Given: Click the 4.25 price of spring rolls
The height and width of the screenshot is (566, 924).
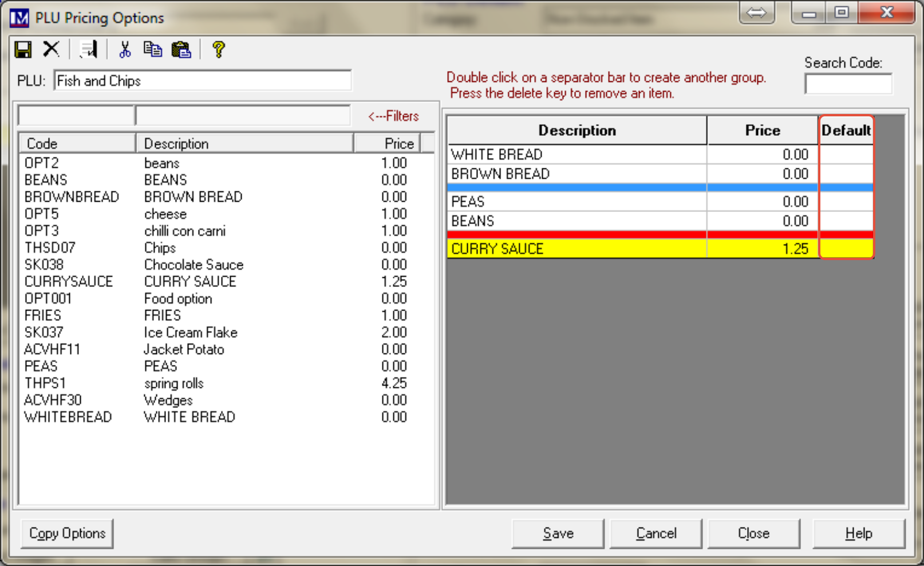Looking at the screenshot, I should 394,383.
